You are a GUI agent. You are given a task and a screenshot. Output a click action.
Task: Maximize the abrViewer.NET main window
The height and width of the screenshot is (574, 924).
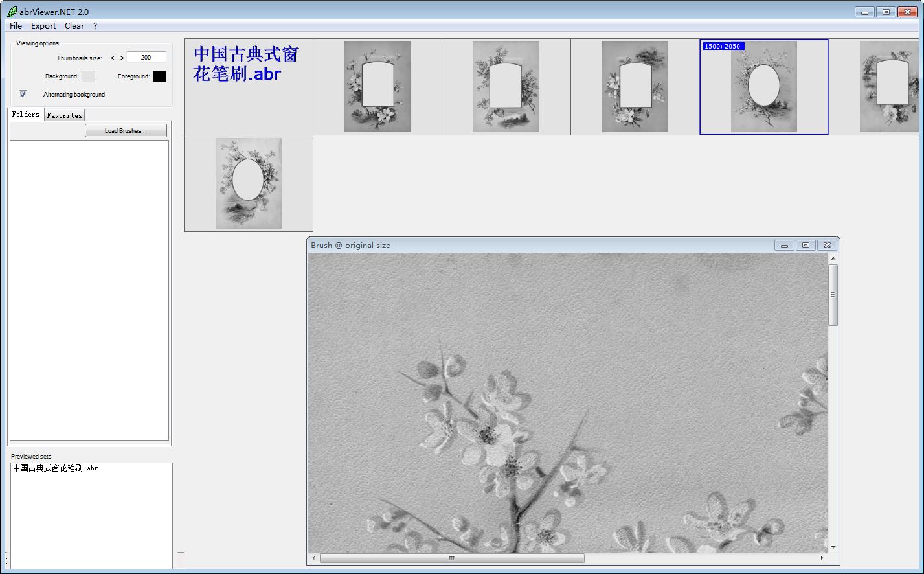tap(886, 12)
